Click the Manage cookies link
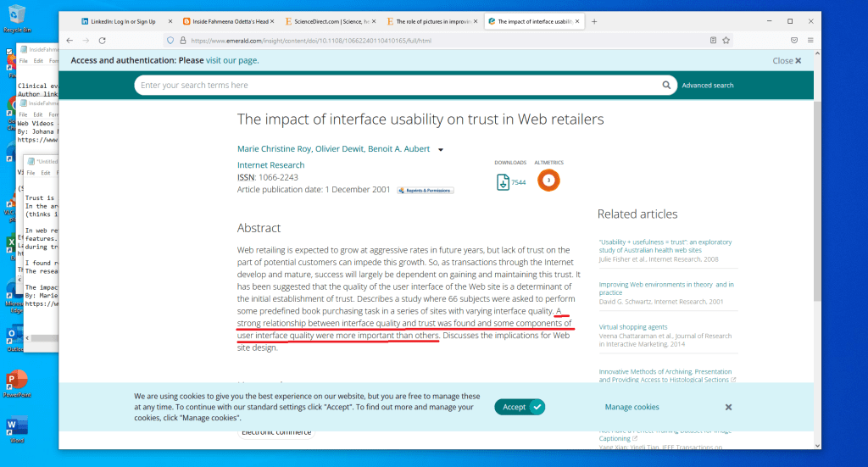This screenshot has width=868, height=467. (x=632, y=408)
